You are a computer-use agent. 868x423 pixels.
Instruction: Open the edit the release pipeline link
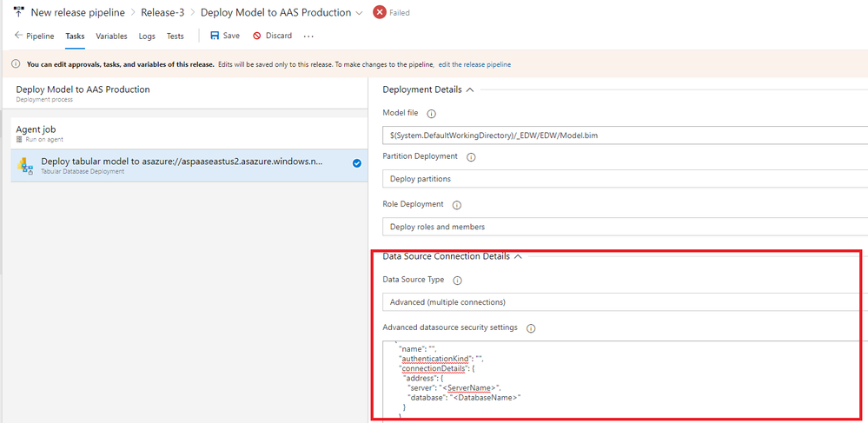[x=474, y=64]
